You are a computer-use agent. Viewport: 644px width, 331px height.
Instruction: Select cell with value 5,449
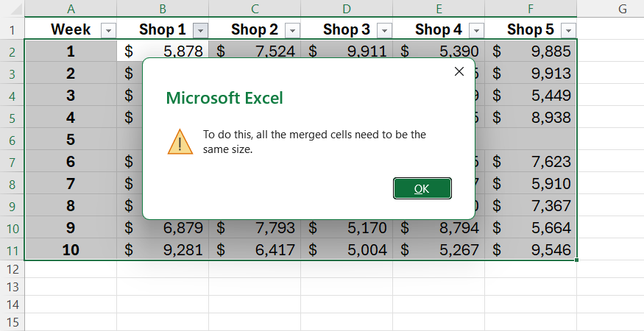tap(531, 96)
